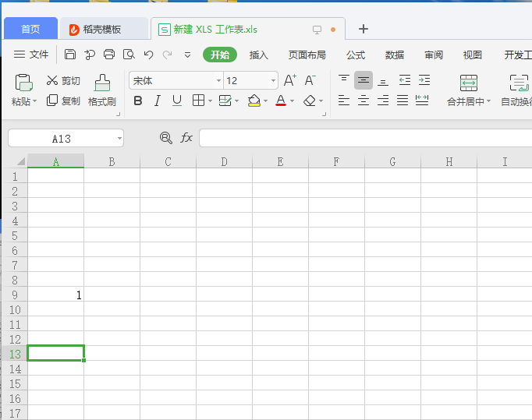Viewport: 532px width, 420px height.
Task: Click the Print icon in quick toolbar
Action: point(109,55)
